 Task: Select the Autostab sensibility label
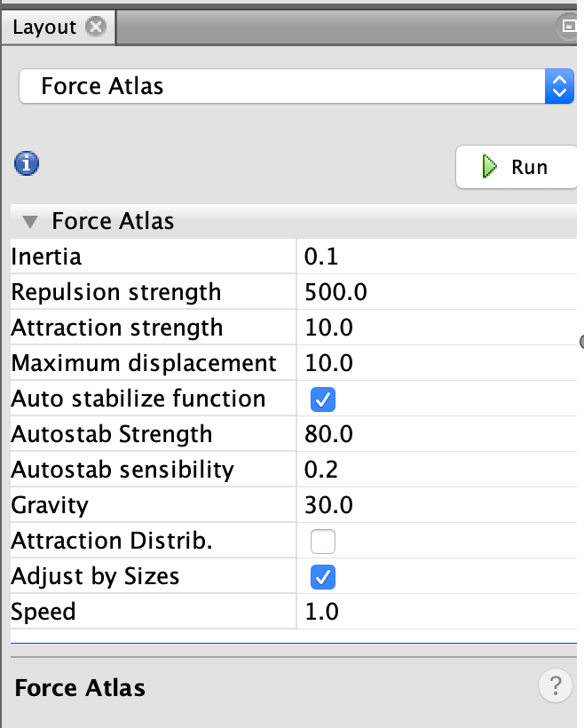click(122, 470)
